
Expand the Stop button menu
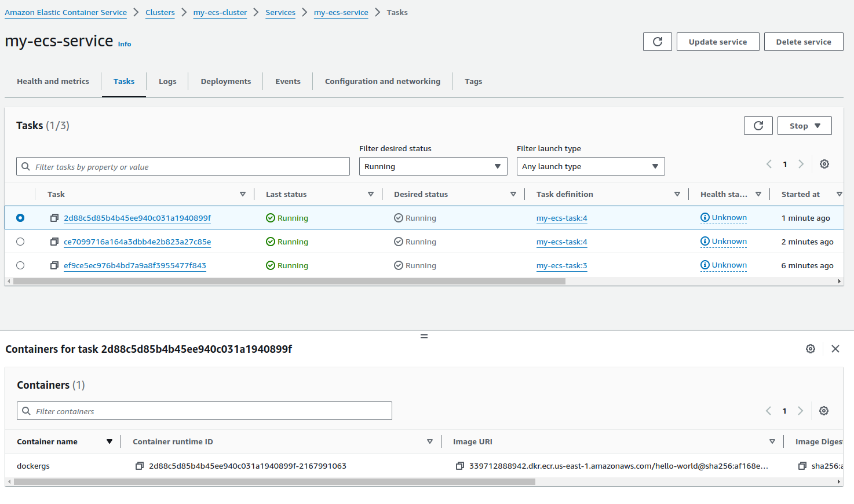tap(805, 126)
